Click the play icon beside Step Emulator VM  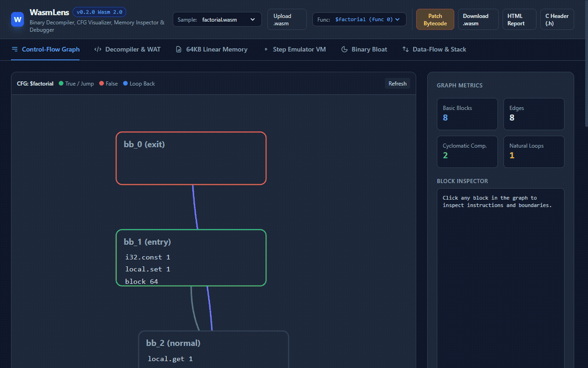coord(266,49)
